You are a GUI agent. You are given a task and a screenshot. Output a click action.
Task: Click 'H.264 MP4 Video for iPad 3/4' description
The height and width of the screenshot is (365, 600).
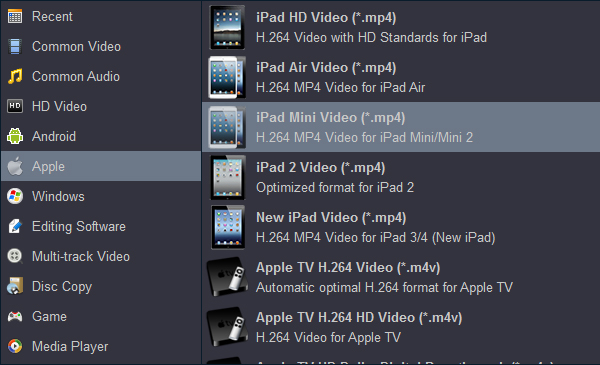click(375, 238)
